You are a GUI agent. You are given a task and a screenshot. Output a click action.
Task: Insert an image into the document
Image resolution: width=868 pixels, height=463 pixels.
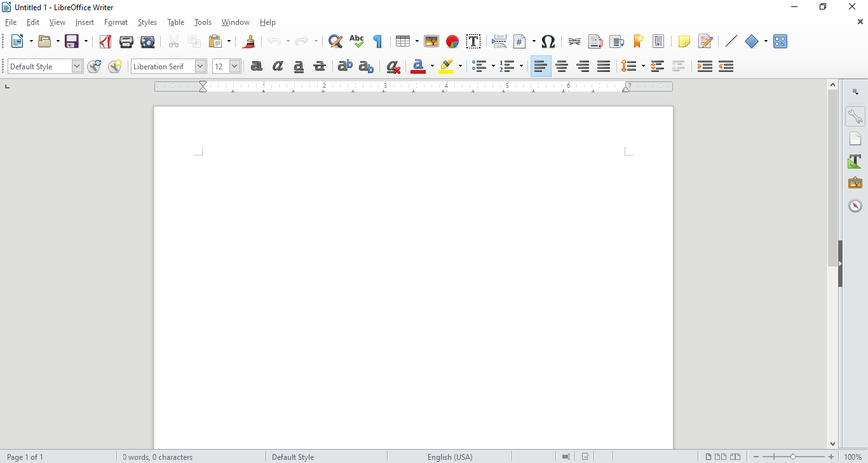431,41
